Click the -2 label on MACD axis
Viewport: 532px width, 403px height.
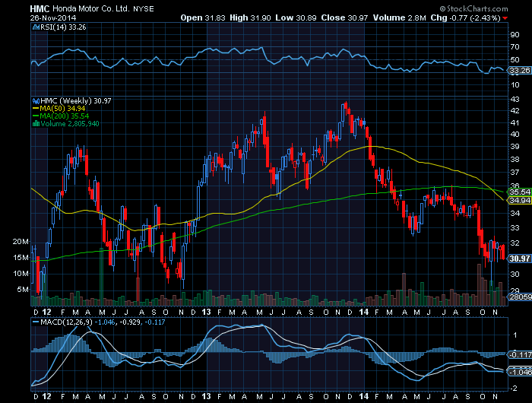tap(513, 388)
